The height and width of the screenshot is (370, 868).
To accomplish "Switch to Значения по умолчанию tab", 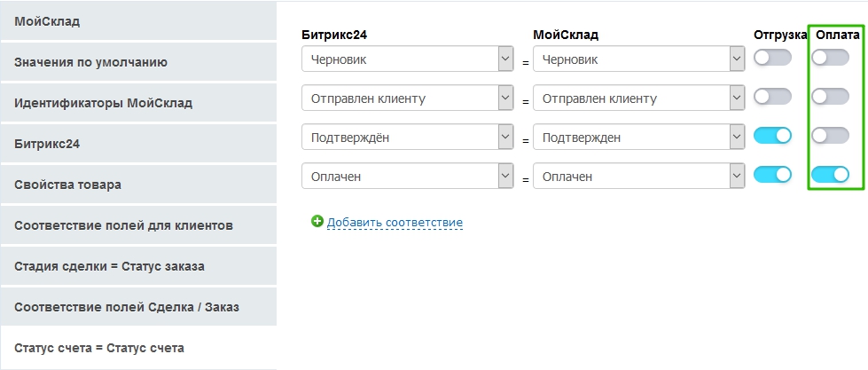I will pyautogui.click(x=137, y=62).
